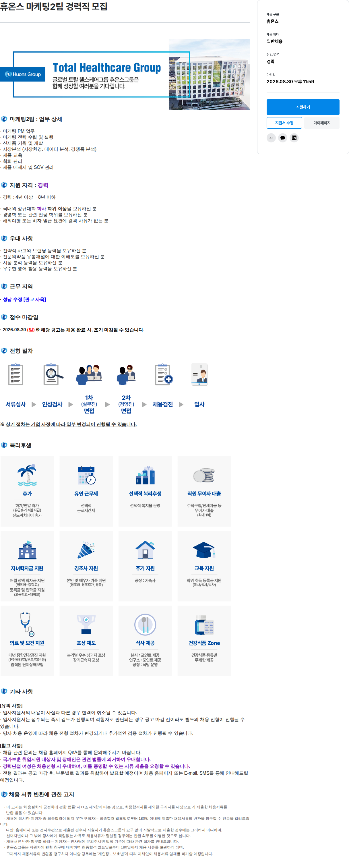Screen dimensions: 349x868
Task: Click the 식사 제공 fork and spoon icon
Action: point(145,625)
